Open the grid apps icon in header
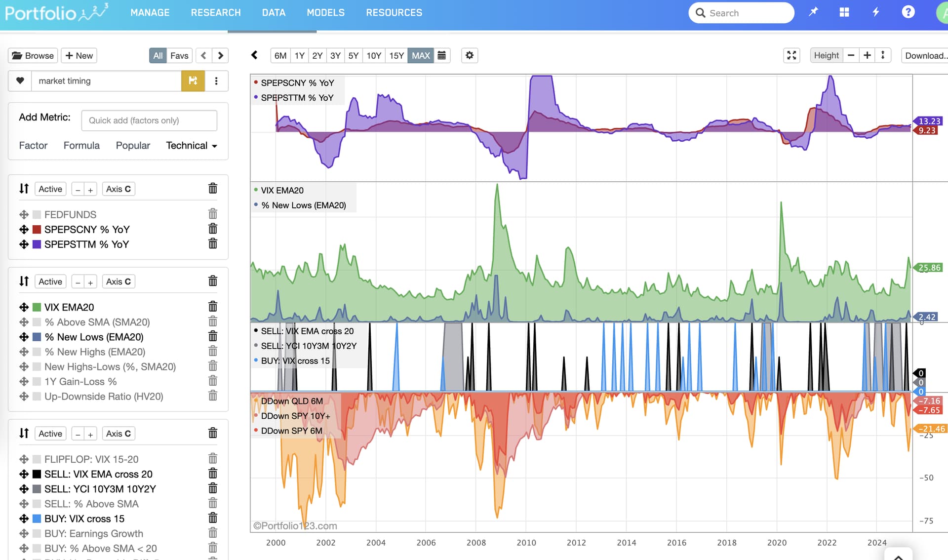This screenshot has height=560, width=948. 844,12
